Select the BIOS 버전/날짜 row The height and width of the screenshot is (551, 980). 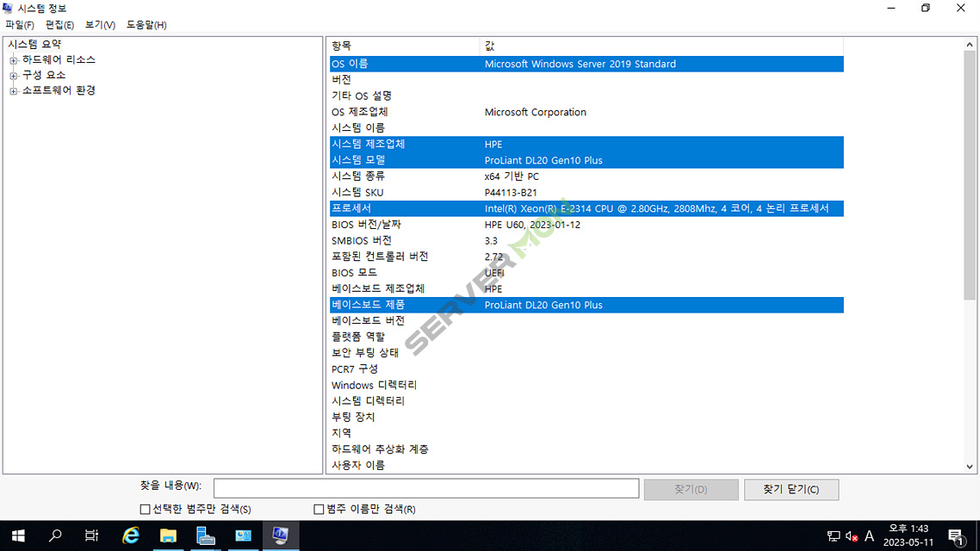pos(586,224)
